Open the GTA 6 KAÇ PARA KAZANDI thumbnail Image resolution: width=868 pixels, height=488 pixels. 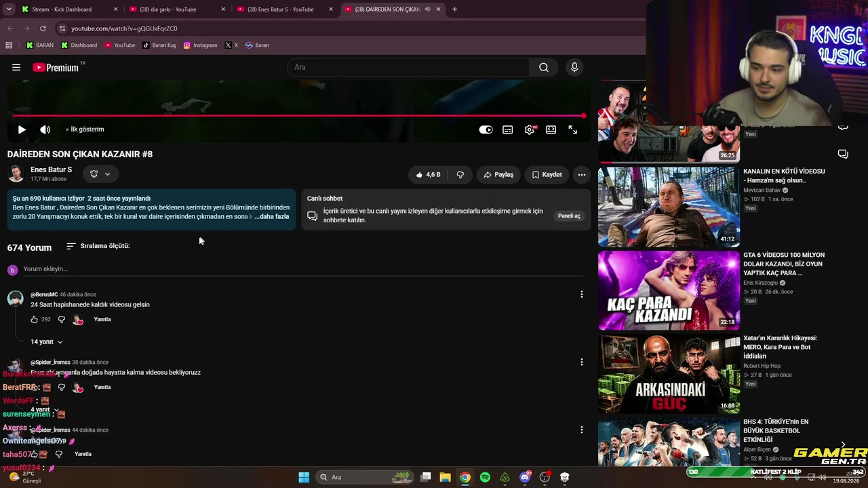pos(669,291)
